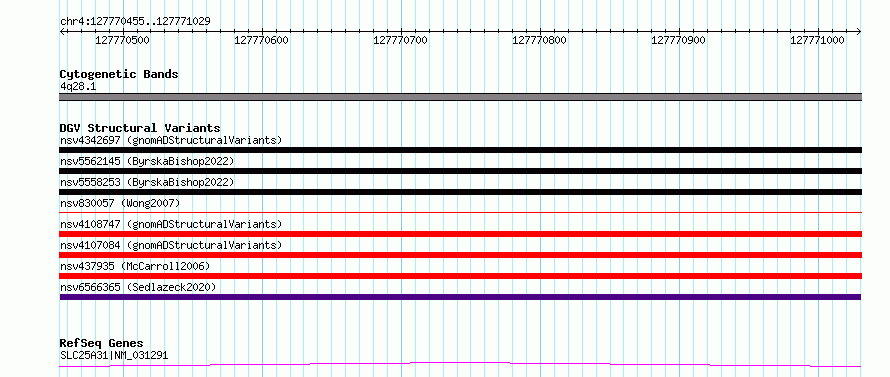Click the thin red line under nsv830057
Viewport: 890px width, 377px height.
(x=460, y=212)
